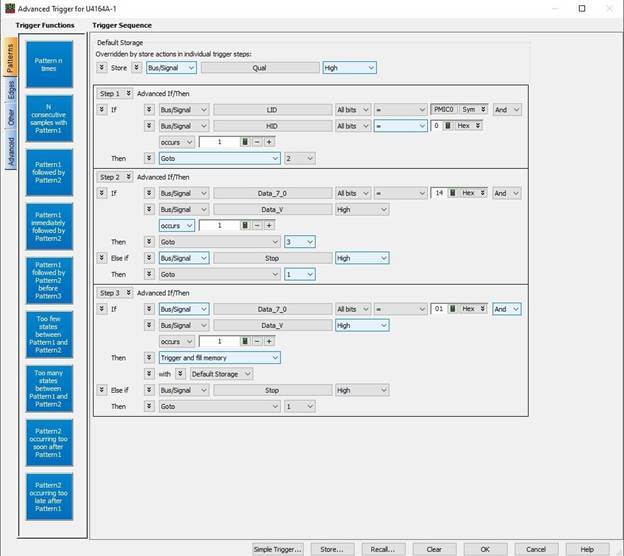The height and width of the screenshot is (556, 624).
Task: Click chevron menu left of Step 1 'If'
Action: click(101, 109)
